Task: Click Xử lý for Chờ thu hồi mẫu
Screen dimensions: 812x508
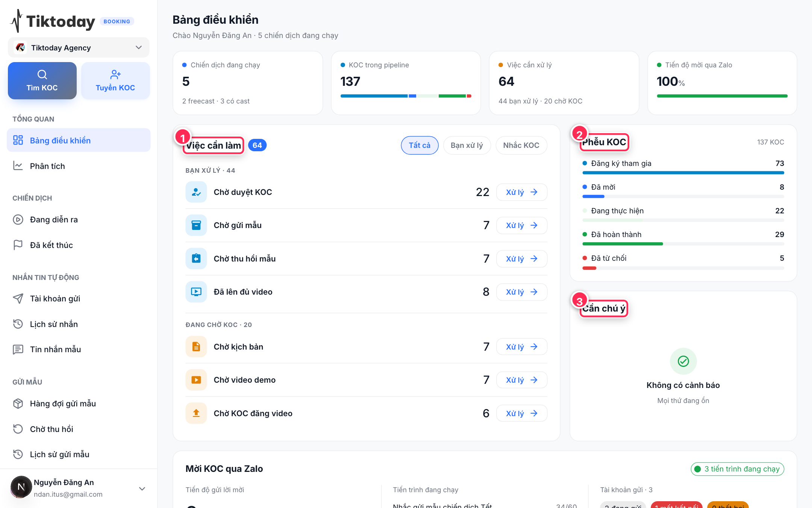Action: (x=522, y=259)
